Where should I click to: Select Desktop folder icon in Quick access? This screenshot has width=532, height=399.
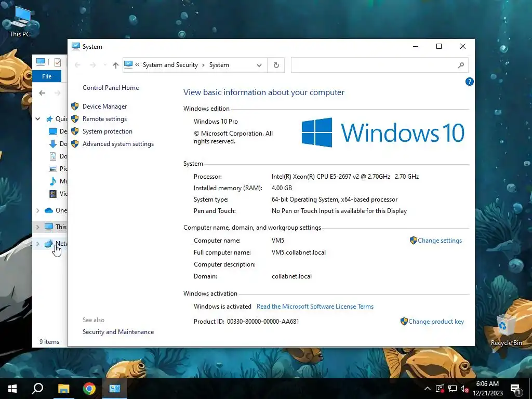tap(53, 131)
